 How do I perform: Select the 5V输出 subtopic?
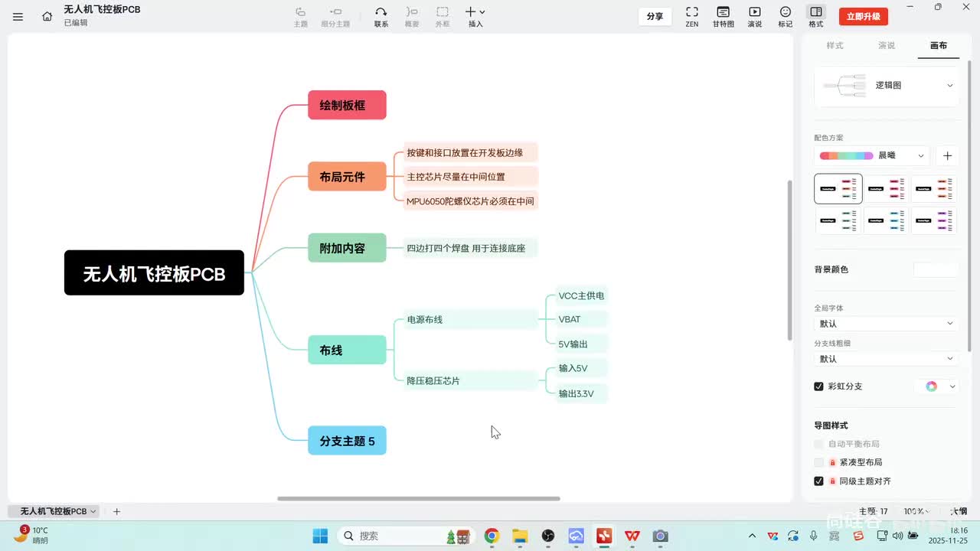pos(581,344)
